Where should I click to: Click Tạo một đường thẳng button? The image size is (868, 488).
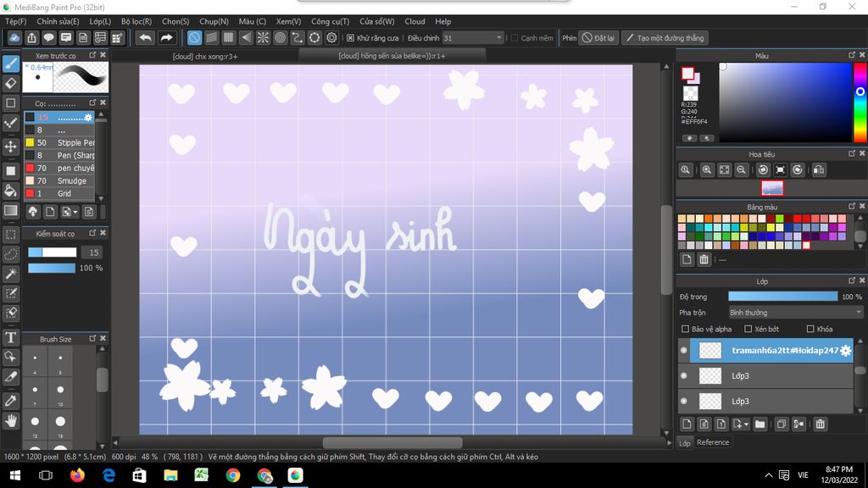point(665,37)
